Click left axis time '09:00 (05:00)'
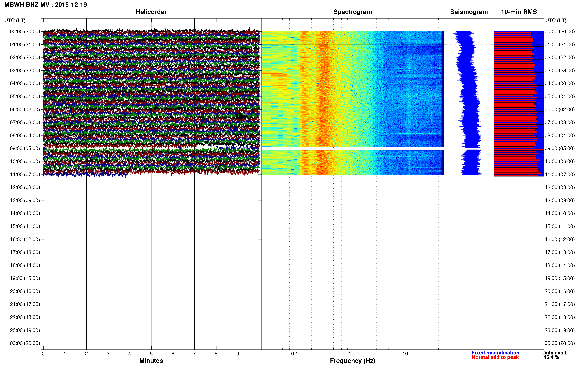Screen dimensions: 588x368 pos(25,148)
